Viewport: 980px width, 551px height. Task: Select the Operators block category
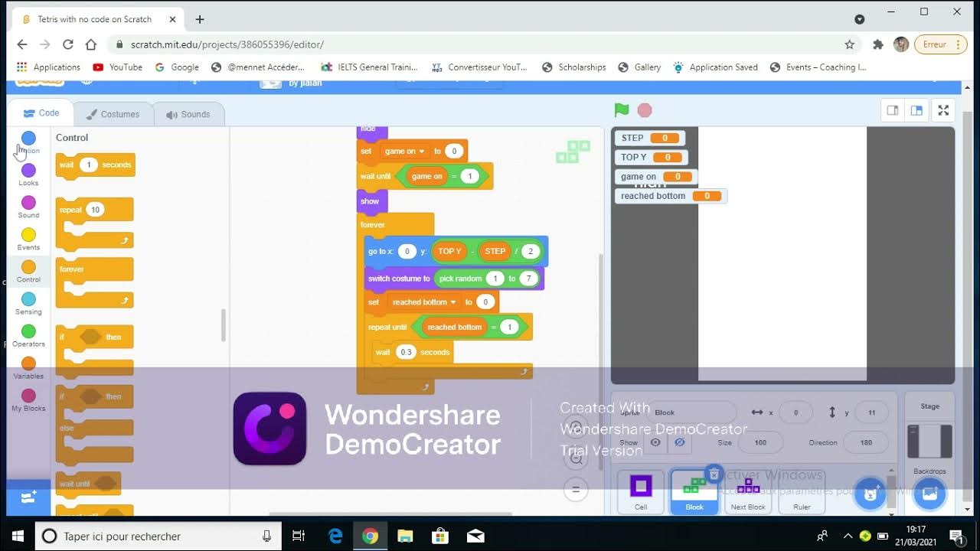pos(28,335)
